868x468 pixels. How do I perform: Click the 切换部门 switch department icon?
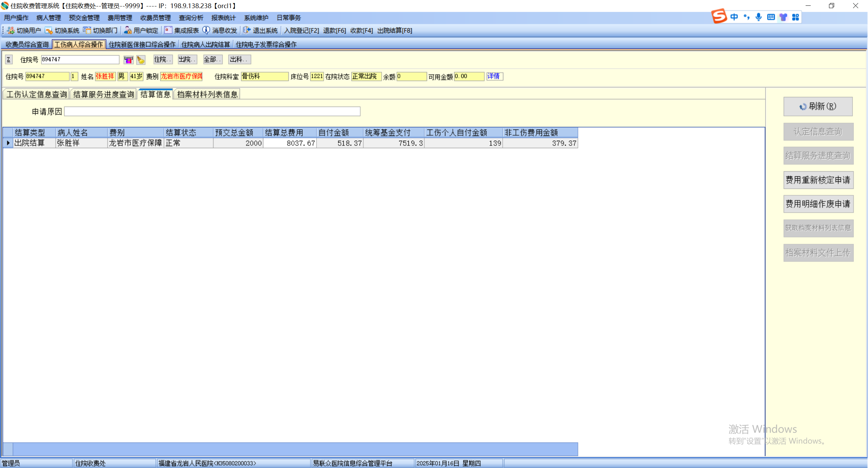click(x=87, y=31)
